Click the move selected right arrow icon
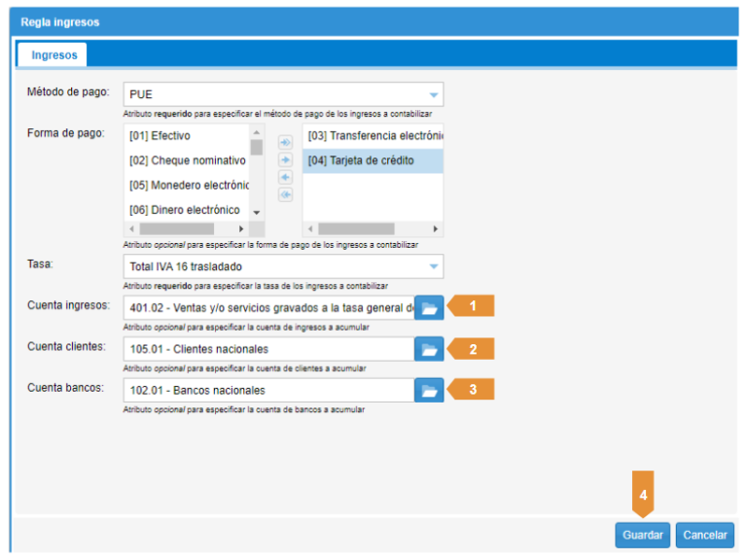Screen dimensions: 747x560 pyautogui.click(x=285, y=159)
